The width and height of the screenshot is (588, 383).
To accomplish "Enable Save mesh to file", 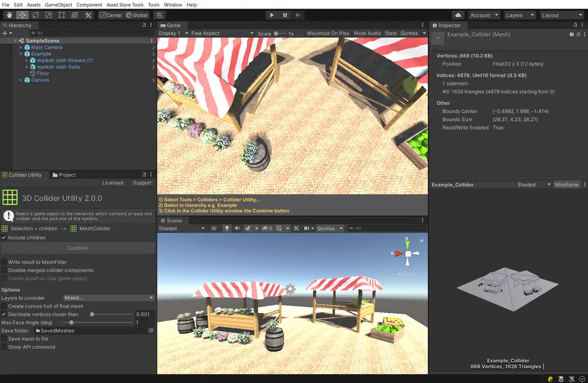I will coord(4,339).
